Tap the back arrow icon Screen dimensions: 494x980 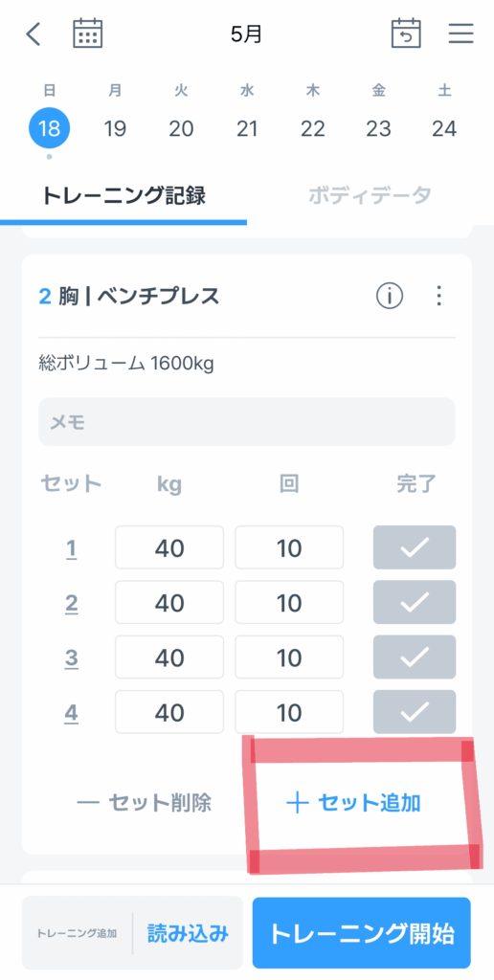tap(34, 34)
